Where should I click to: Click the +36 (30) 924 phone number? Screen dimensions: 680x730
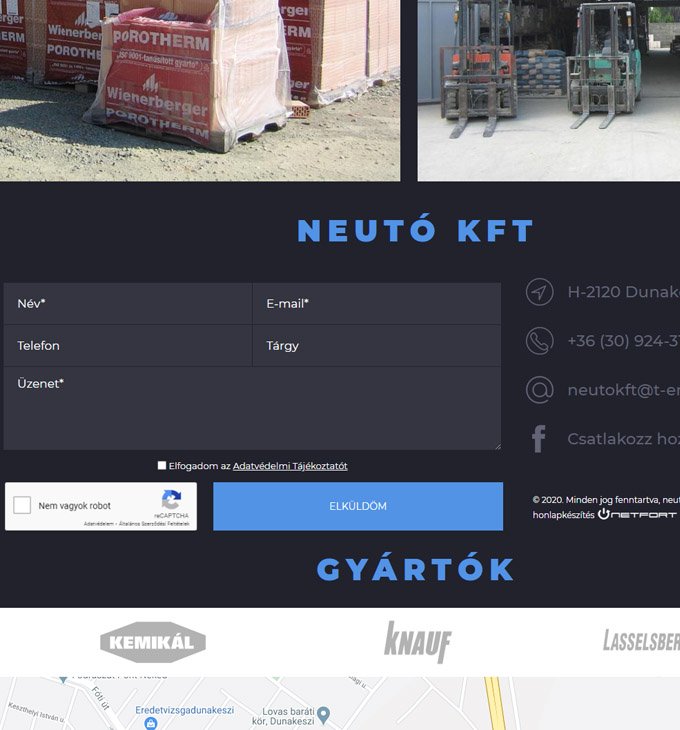point(624,341)
